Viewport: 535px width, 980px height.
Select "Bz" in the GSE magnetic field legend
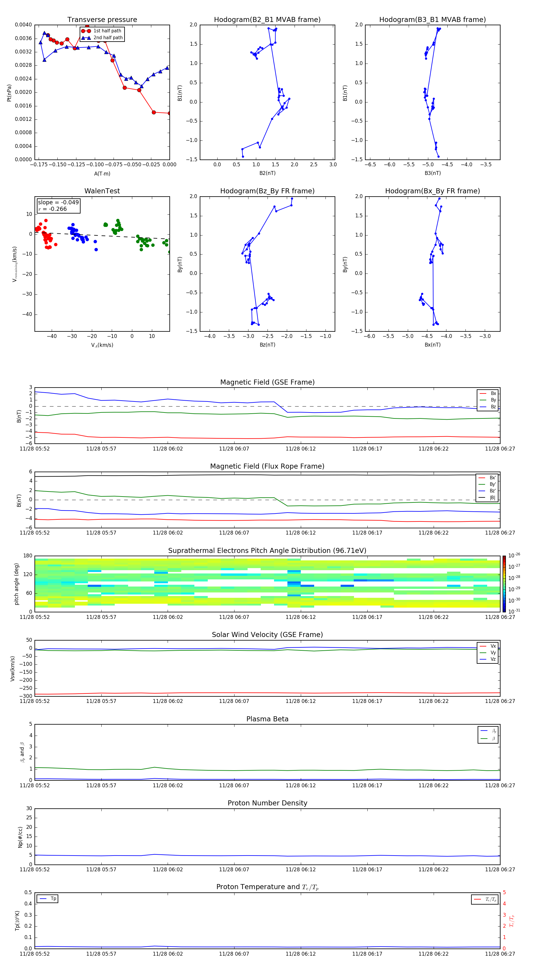click(488, 407)
